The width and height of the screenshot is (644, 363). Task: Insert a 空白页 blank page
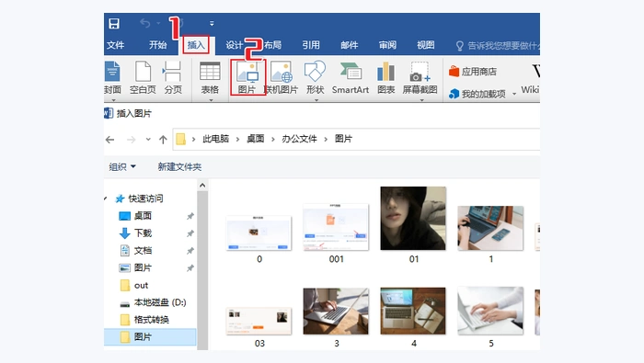coord(143,77)
